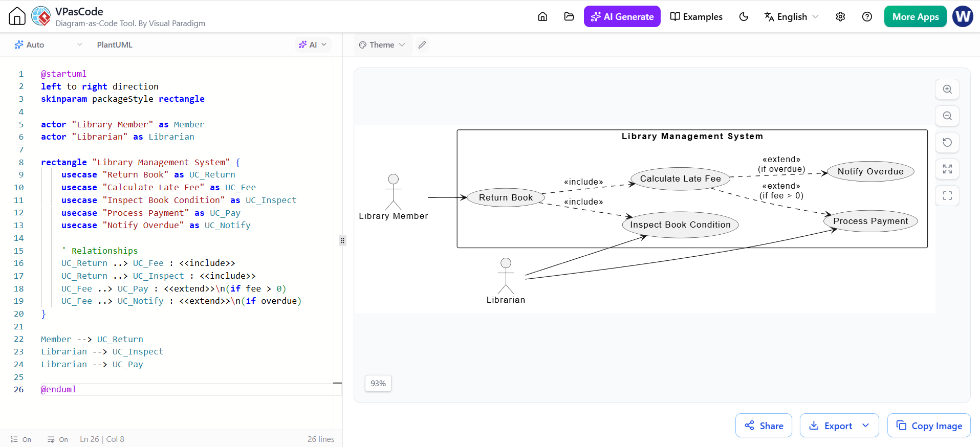Expand the Theme dropdown
Viewport: 980px width, 447px height.
382,45
